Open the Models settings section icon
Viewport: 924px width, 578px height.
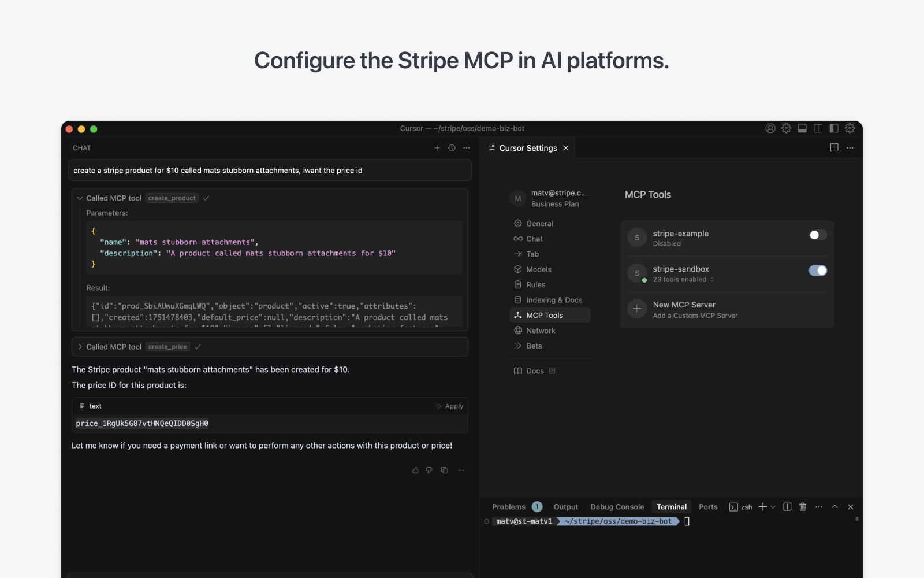point(518,269)
